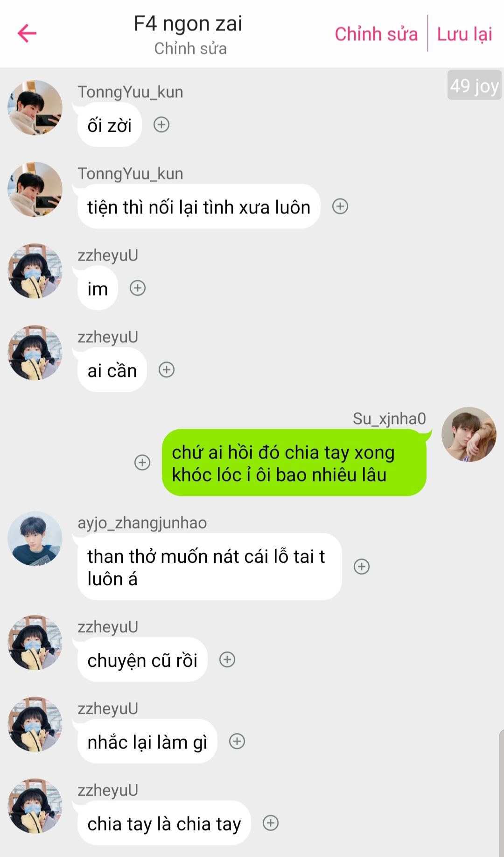The image size is (504, 857).
Task: Tap the pink back arrow
Action: [x=27, y=33]
